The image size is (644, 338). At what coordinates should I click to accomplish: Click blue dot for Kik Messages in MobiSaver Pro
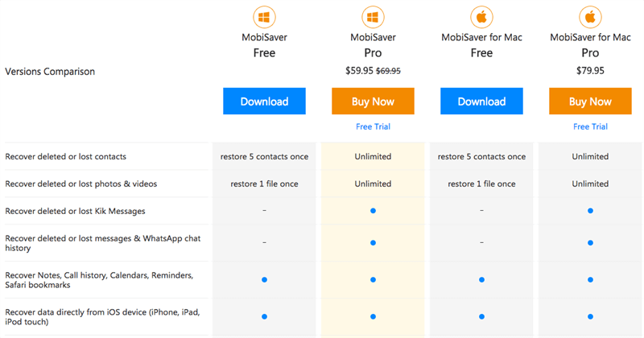pos(373,211)
